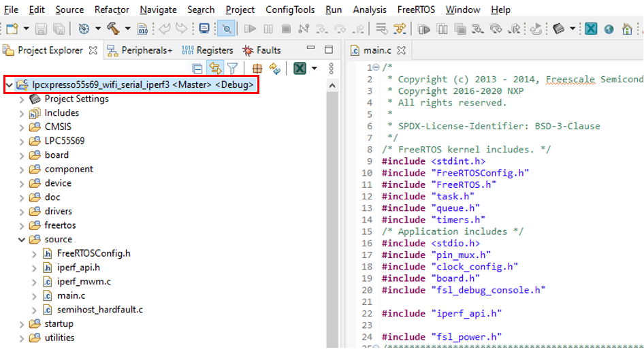Viewport: 644px width, 356px height.
Task: Expand the LPC55S69 folder
Action: 22,141
